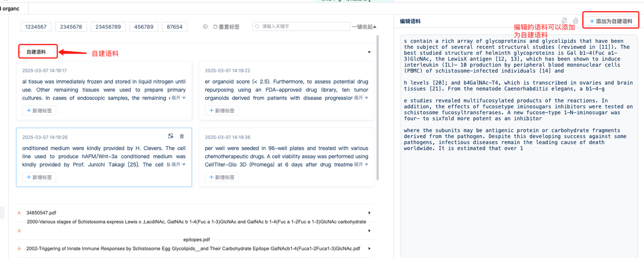
Task: Toggle the 87654 tag filter
Action: click(x=174, y=27)
